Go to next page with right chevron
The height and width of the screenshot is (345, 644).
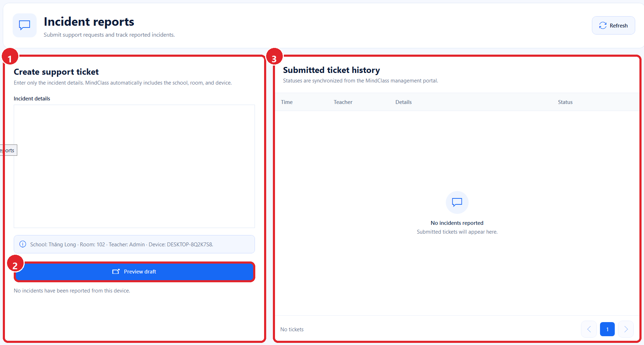pyautogui.click(x=626, y=329)
